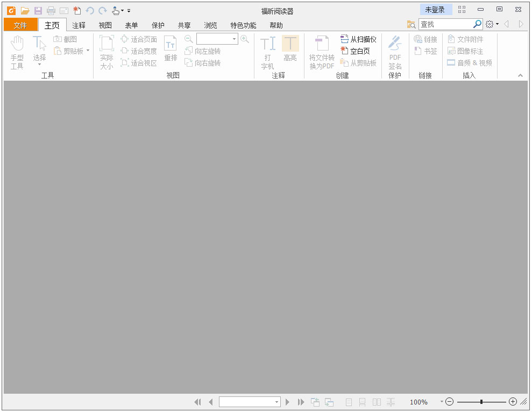Screen dimensions: 532x412
Task: Switch to the 注释 ribbon tab
Action: (x=79, y=25)
